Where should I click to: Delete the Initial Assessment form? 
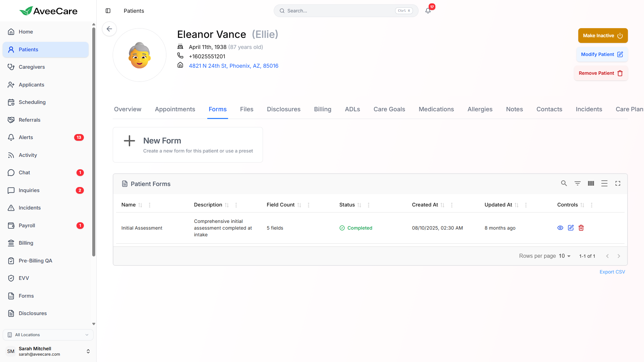pos(581,228)
